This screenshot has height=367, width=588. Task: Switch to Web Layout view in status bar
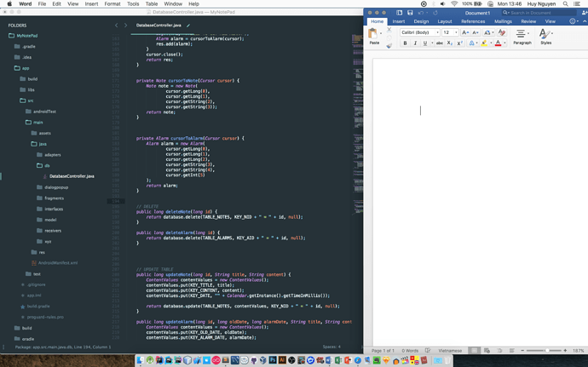tap(487, 351)
